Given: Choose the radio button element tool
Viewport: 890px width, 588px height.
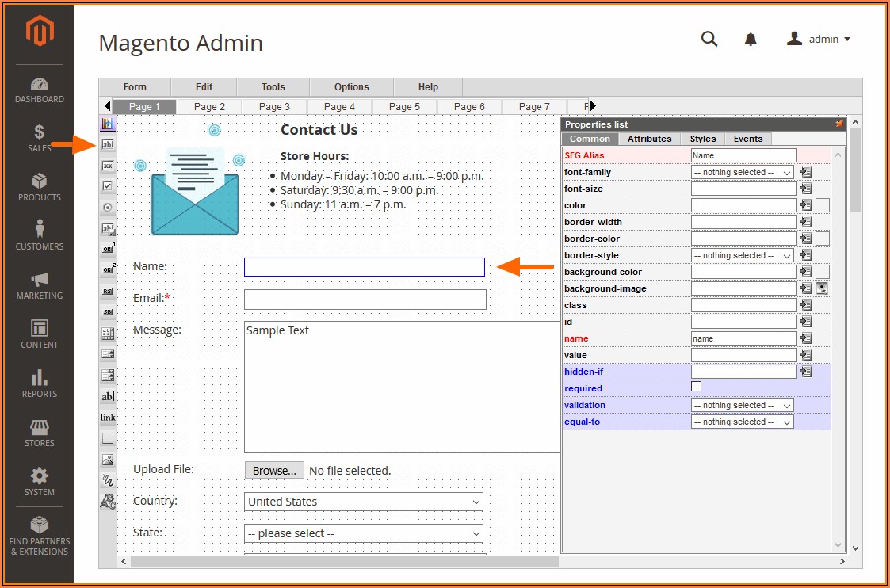Looking at the screenshot, I should tap(108, 207).
